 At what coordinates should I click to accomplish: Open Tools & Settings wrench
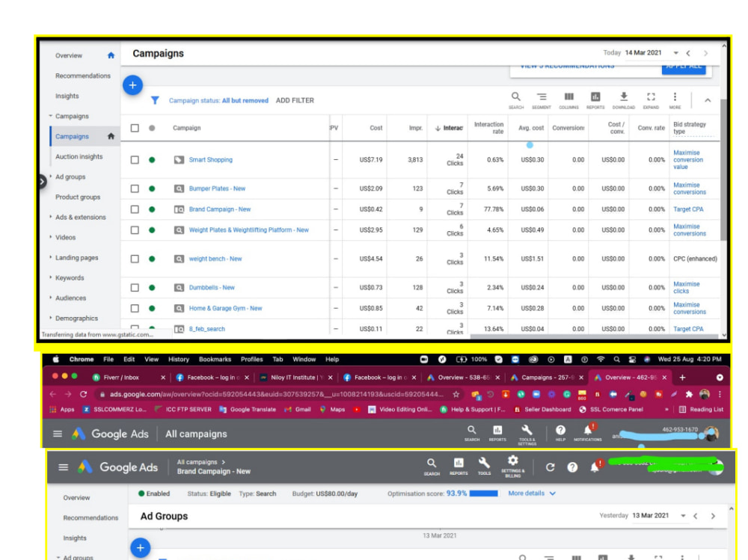[527, 434]
